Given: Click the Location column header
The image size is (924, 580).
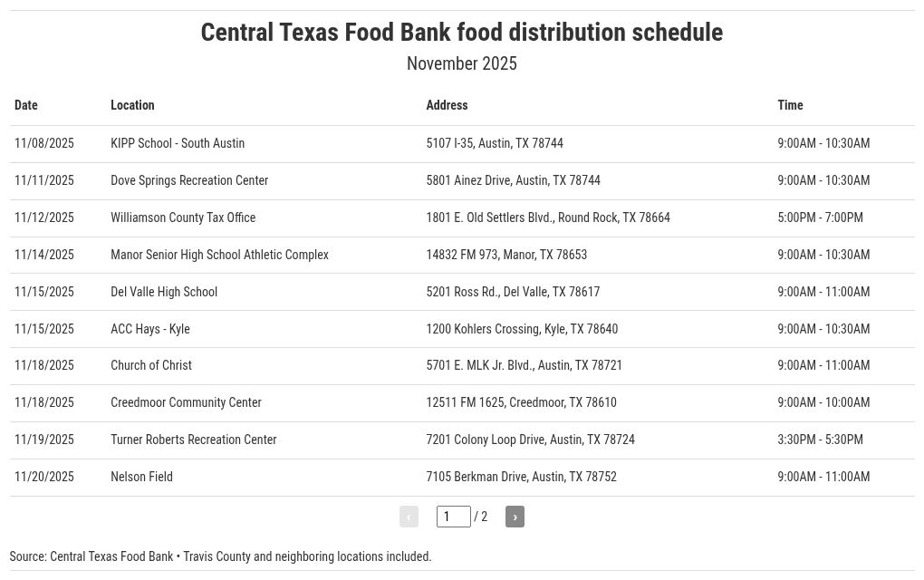Looking at the screenshot, I should point(132,105).
